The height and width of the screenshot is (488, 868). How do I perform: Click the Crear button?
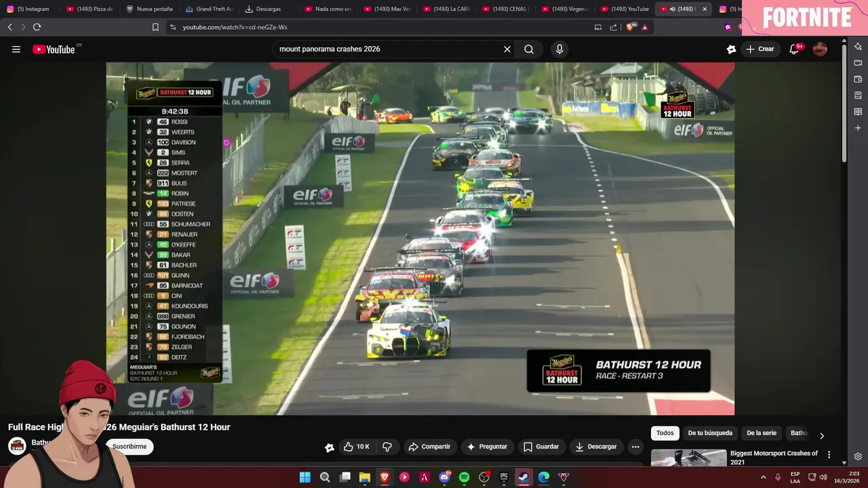[759, 49]
